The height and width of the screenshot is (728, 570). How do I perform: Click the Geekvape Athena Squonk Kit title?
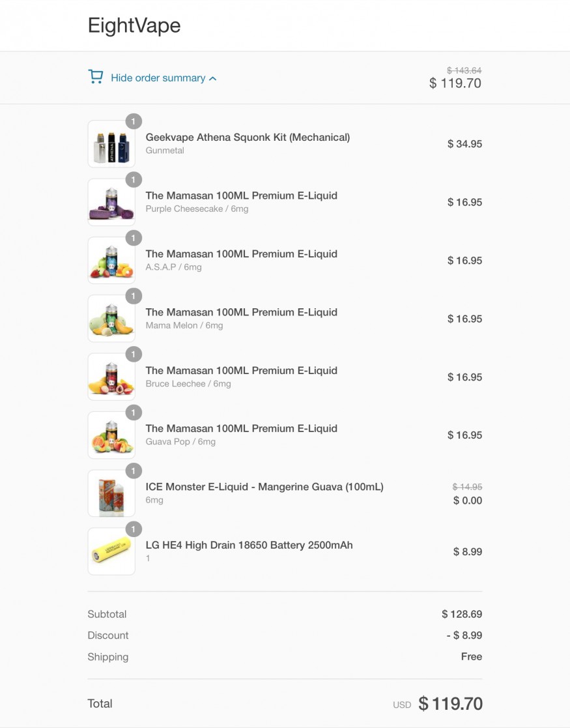pos(248,138)
